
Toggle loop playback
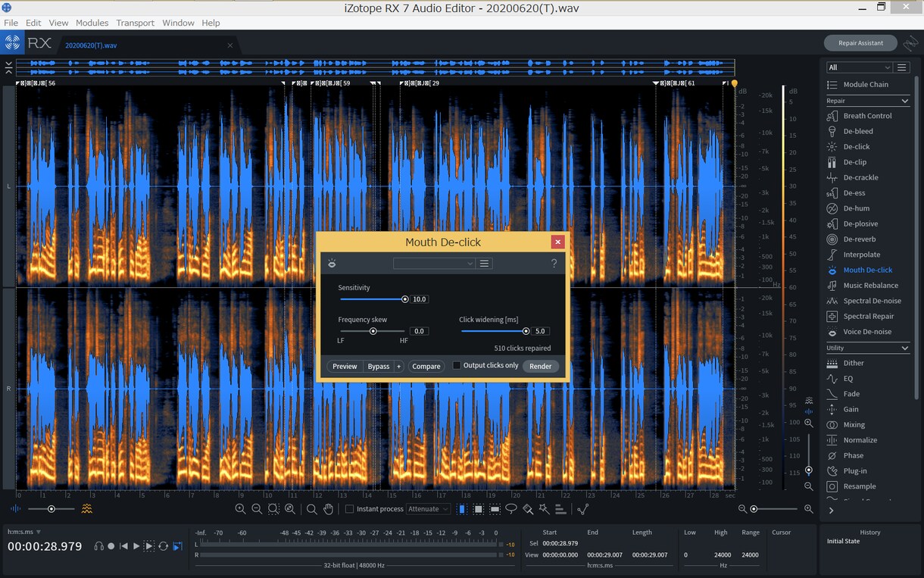tap(163, 546)
